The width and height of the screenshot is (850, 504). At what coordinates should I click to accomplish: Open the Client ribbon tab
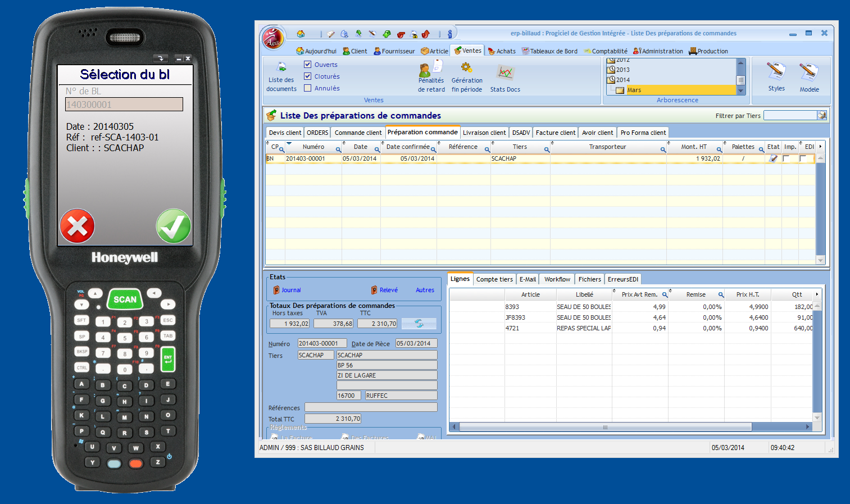pyautogui.click(x=354, y=51)
